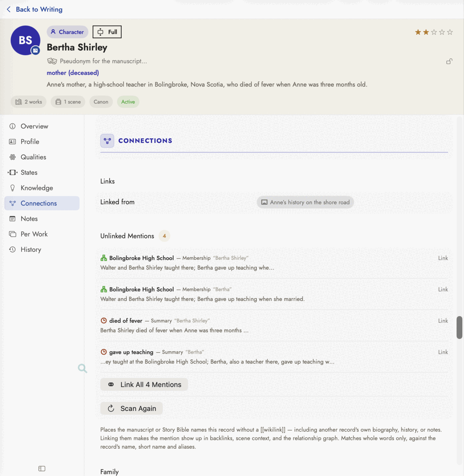Click the Bertha Shirley name heading

pos(77,47)
